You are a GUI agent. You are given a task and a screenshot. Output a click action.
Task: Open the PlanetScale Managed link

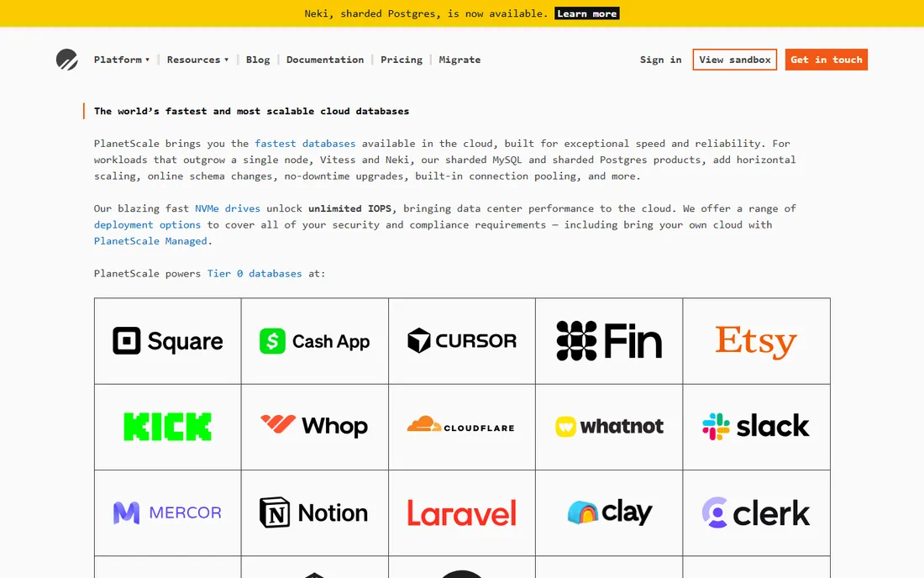tap(150, 241)
